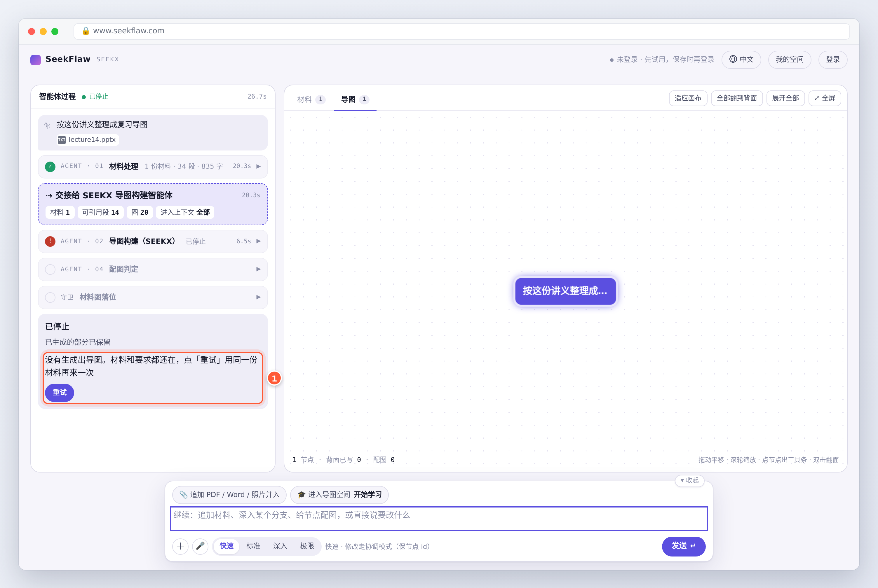Viewport: 878px width, 588px height.
Task: Click the empty status circle of 配图判定
Action: (x=50, y=269)
